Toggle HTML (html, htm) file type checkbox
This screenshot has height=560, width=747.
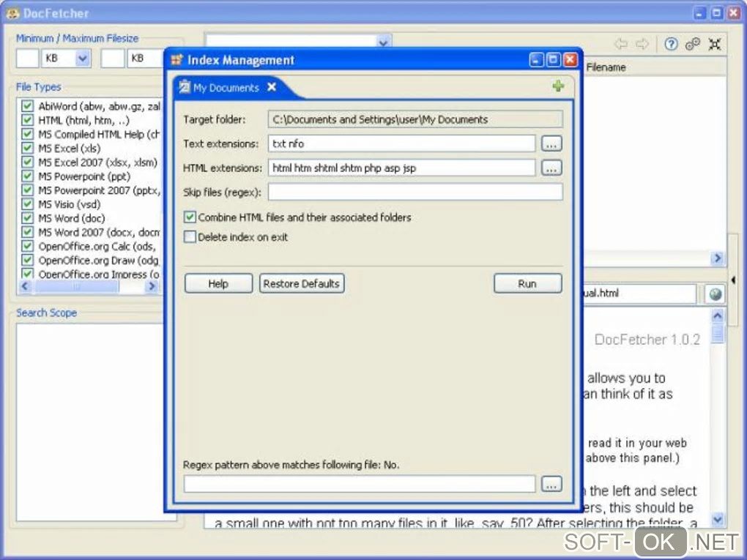pos(28,120)
